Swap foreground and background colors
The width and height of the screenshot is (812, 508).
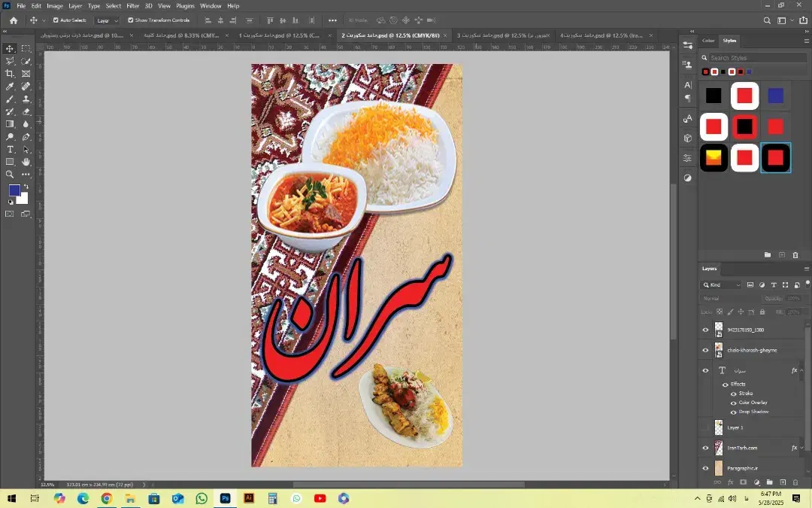click(x=26, y=187)
